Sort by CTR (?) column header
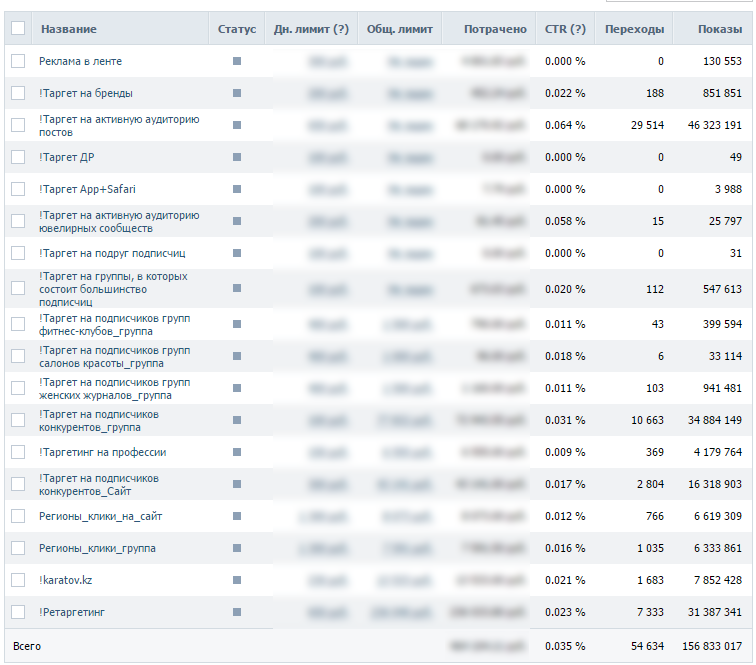 coord(565,29)
